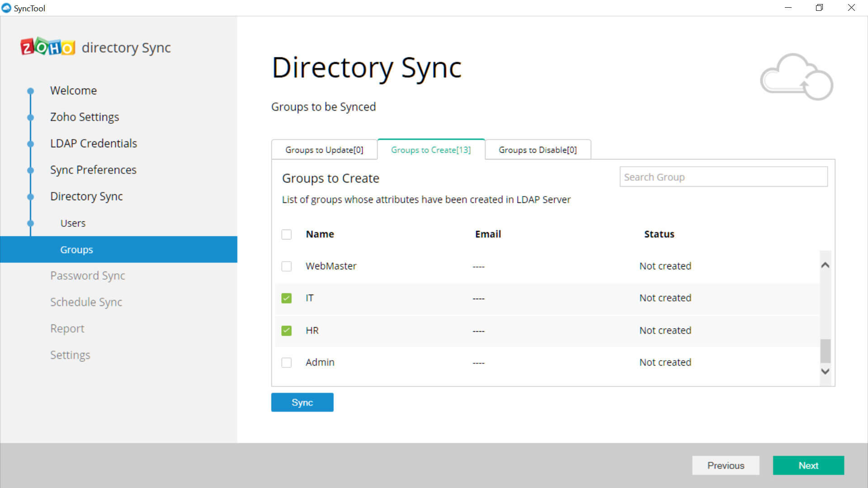Toggle the select-all checkbox beside Name
The height and width of the screenshot is (488, 868).
(286, 234)
